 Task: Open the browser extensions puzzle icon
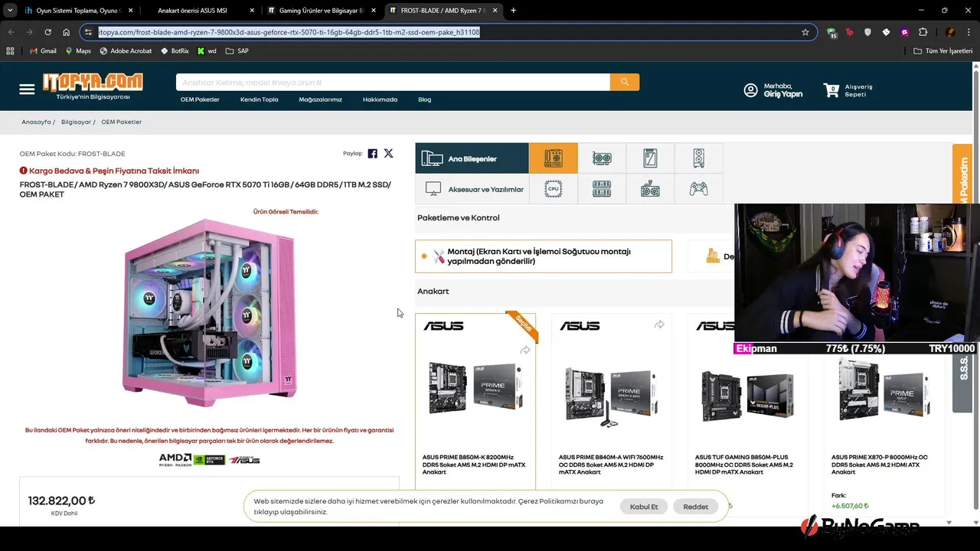coord(923,32)
